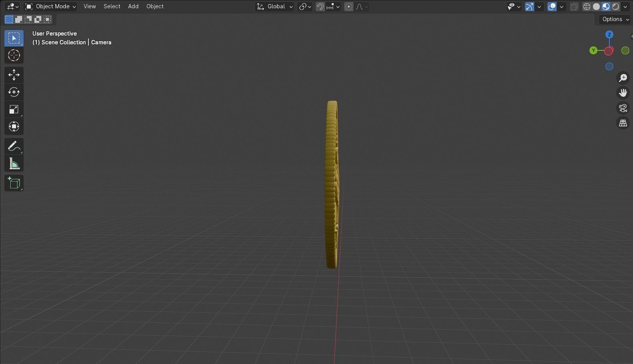Set selection mode to Invert
633x364 pixels.
pos(38,19)
